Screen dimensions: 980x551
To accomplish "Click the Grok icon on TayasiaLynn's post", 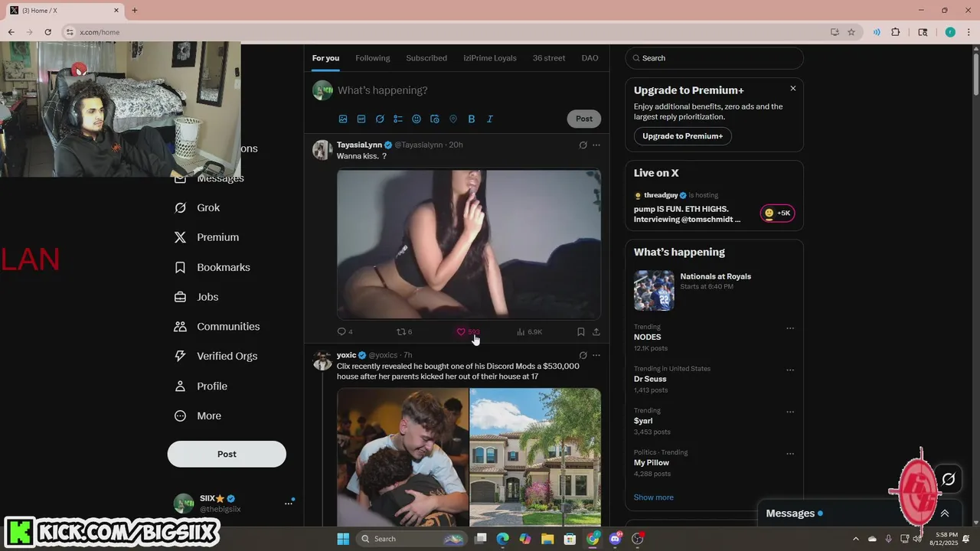I will pyautogui.click(x=583, y=145).
